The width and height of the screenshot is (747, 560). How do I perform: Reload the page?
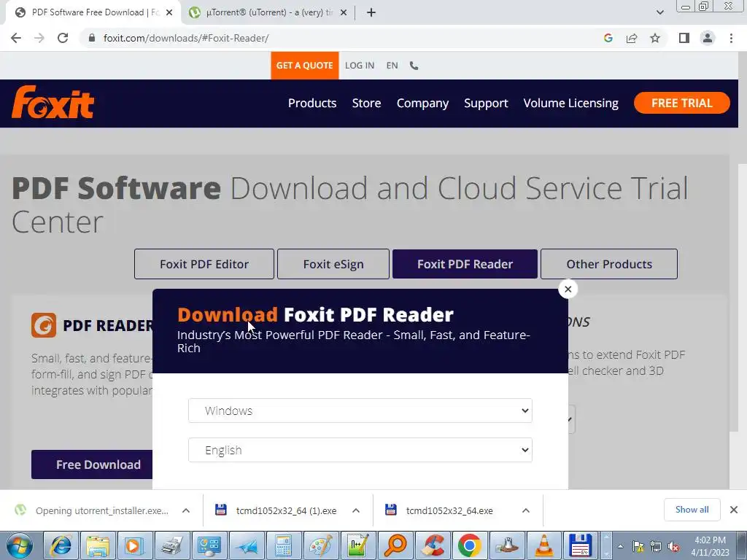tap(63, 38)
